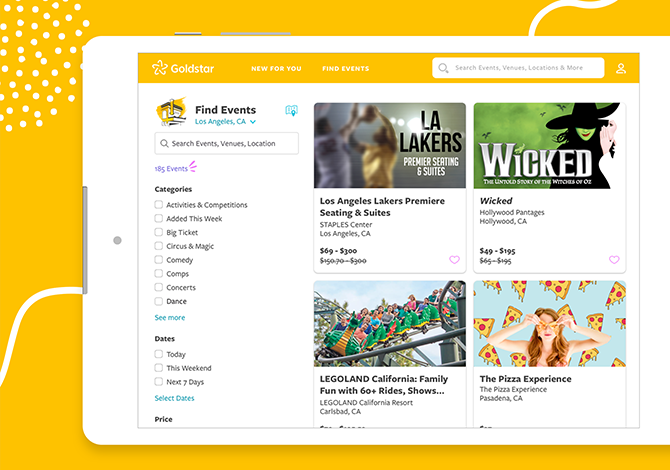This screenshot has height=470, width=670.
Task: Click the Find Events building illustration icon
Action: pyautogui.click(x=171, y=112)
